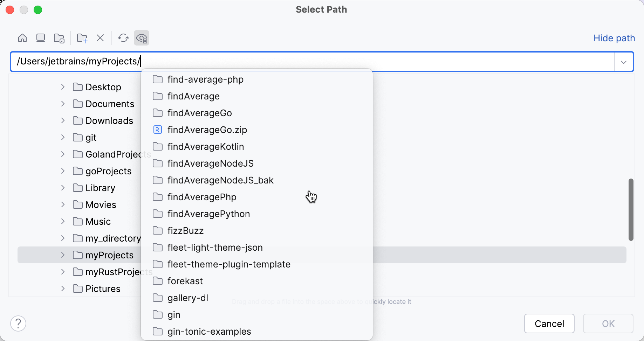This screenshot has height=341, width=644.
Task: Open the path history dropdown arrow
Action: pos(624,62)
